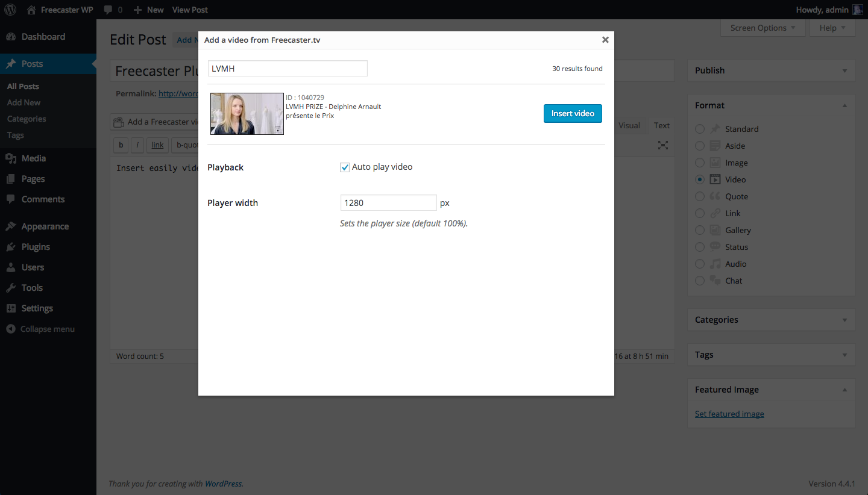Collapse the Featured Image box arrow
This screenshot has height=495, width=868.
[x=844, y=390]
